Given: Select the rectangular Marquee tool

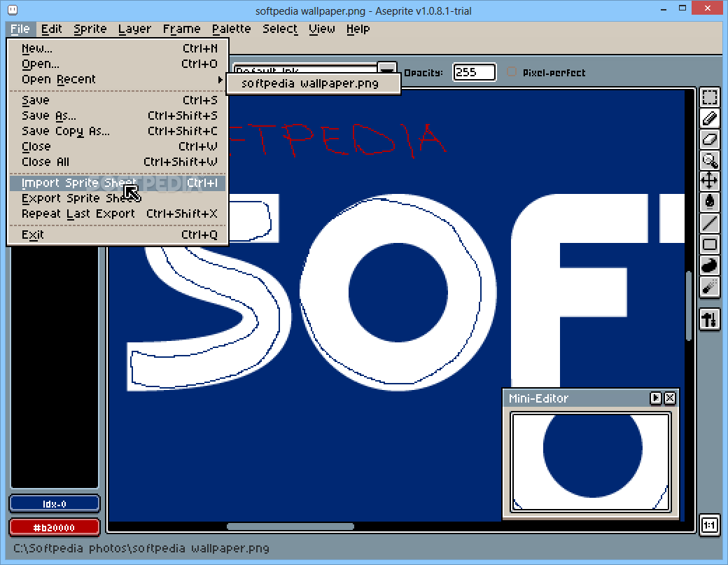Looking at the screenshot, I should click(709, 97).
